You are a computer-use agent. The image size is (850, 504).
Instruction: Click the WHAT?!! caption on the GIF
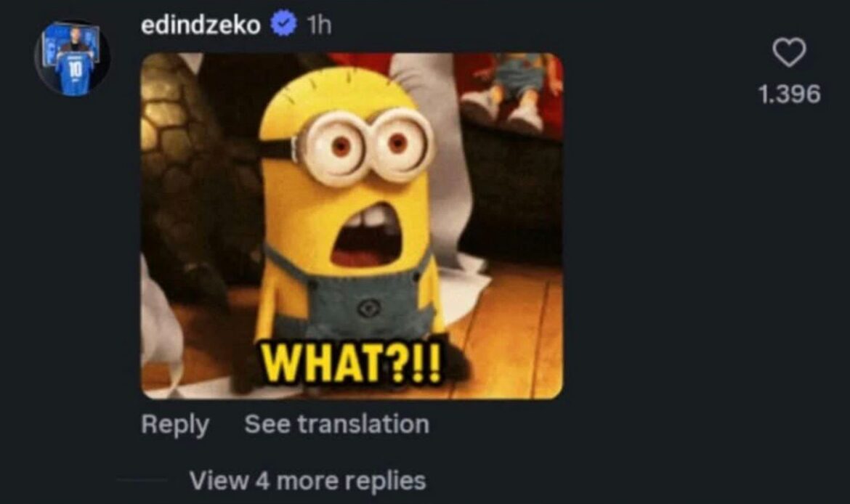click(352, 362)
